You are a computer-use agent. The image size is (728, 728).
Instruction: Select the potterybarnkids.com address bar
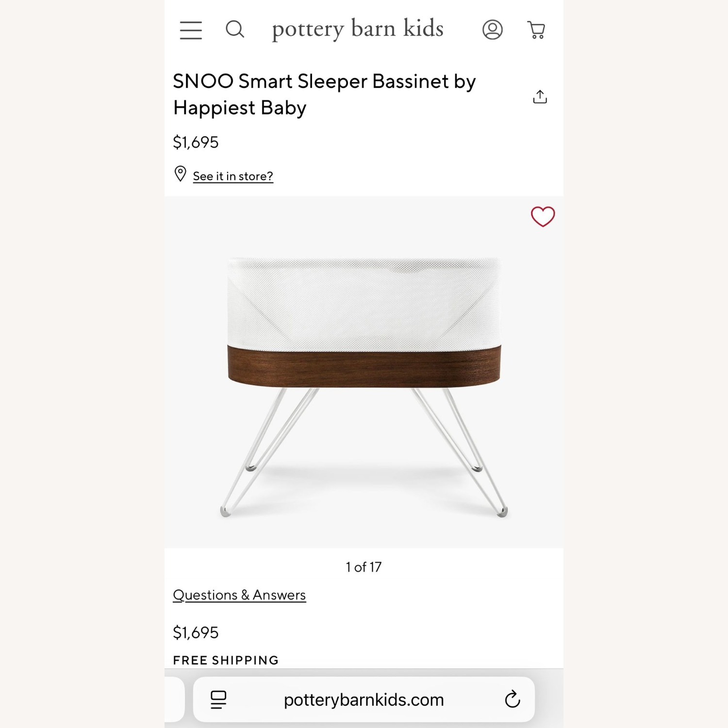(x=364, y=699)
